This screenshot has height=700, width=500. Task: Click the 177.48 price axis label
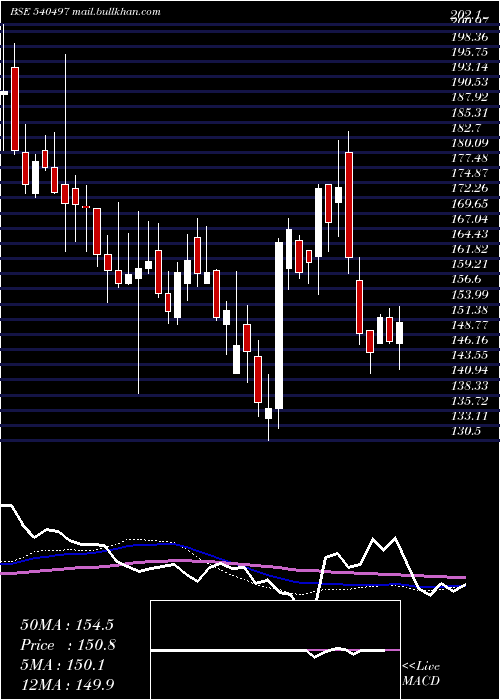(x=469, y=158)
